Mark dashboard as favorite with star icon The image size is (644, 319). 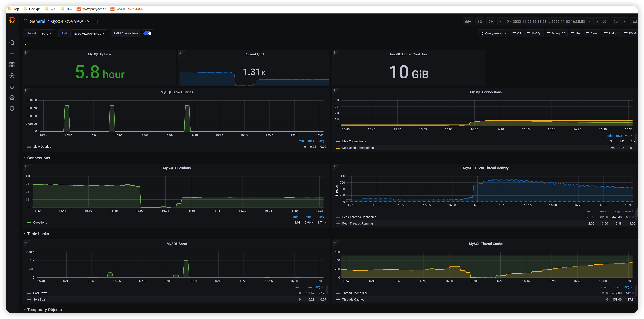pyautogui.click(x=87, y=21)
